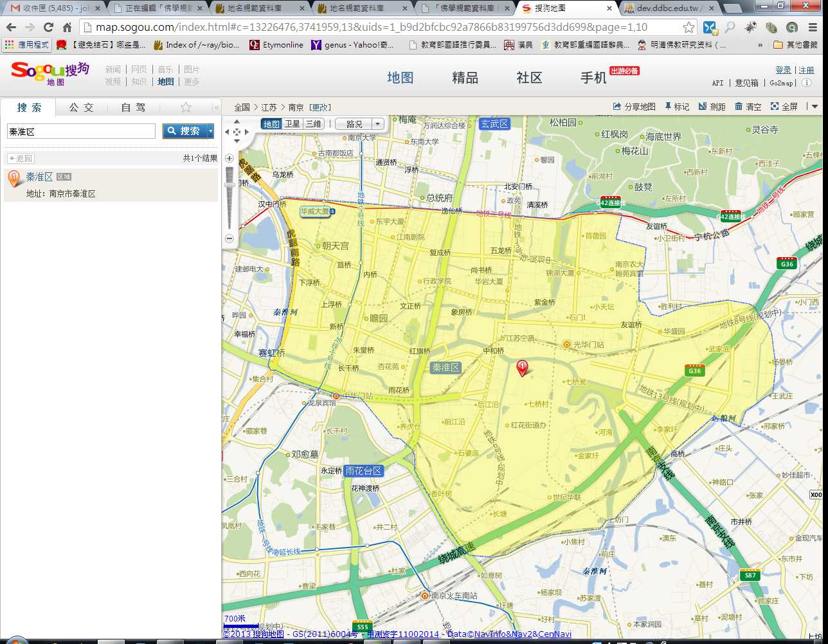Open the 路况 traffic dropdown arrow
The height and width of the screenshot is (644, 828).
coord(377,124)
